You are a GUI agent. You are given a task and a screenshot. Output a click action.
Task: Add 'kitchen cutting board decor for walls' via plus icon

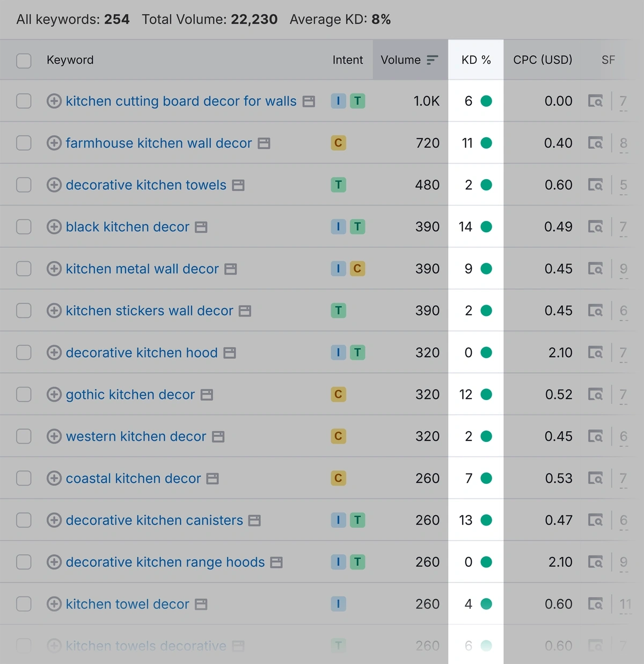point(54,101)
